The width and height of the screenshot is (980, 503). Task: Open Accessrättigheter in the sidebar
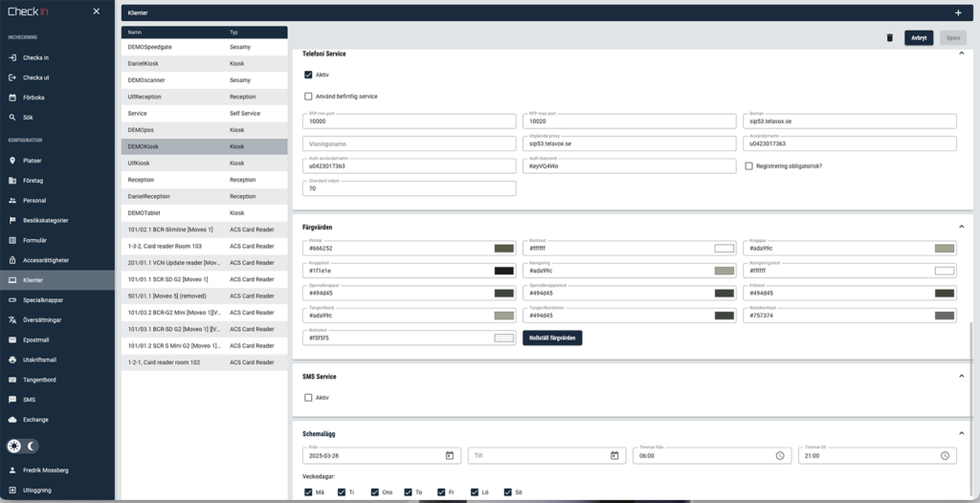coord(56,260)
